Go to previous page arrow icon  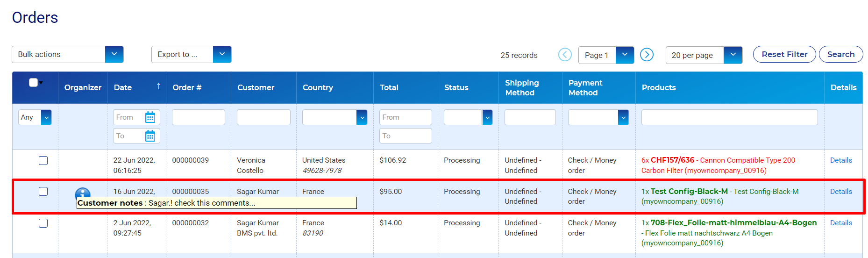[565, 55]
